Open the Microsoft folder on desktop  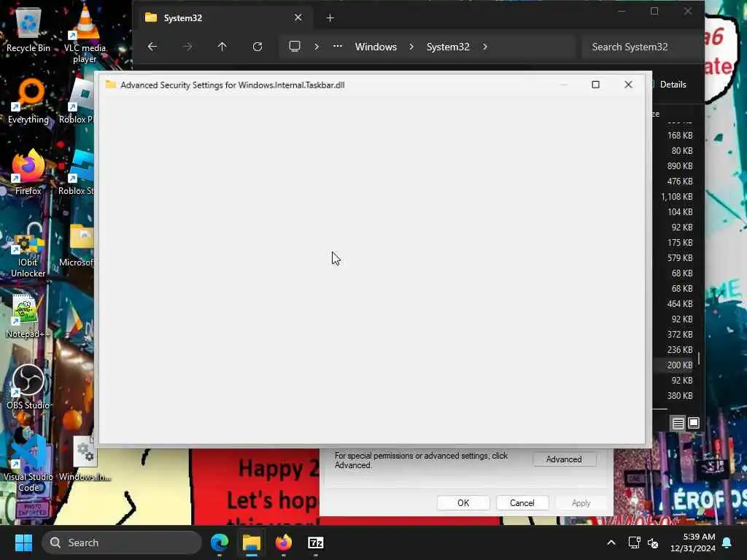[x=77, y=245]
